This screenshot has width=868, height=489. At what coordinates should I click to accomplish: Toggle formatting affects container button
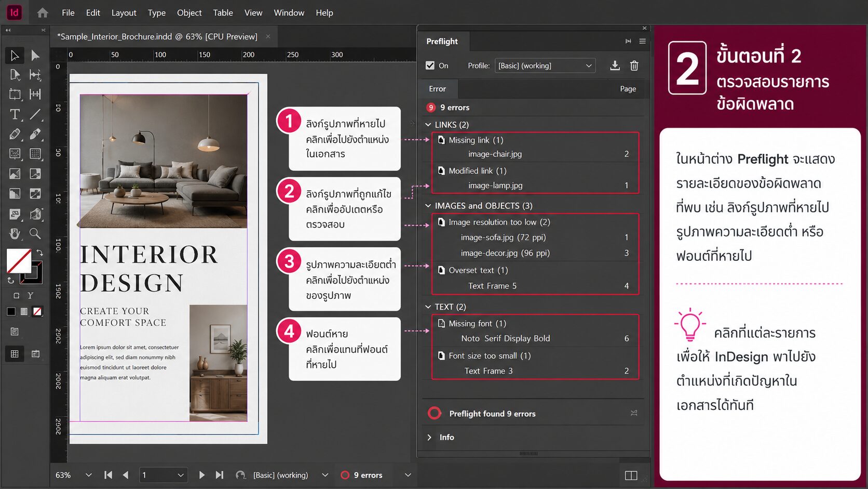coord(16,296)
